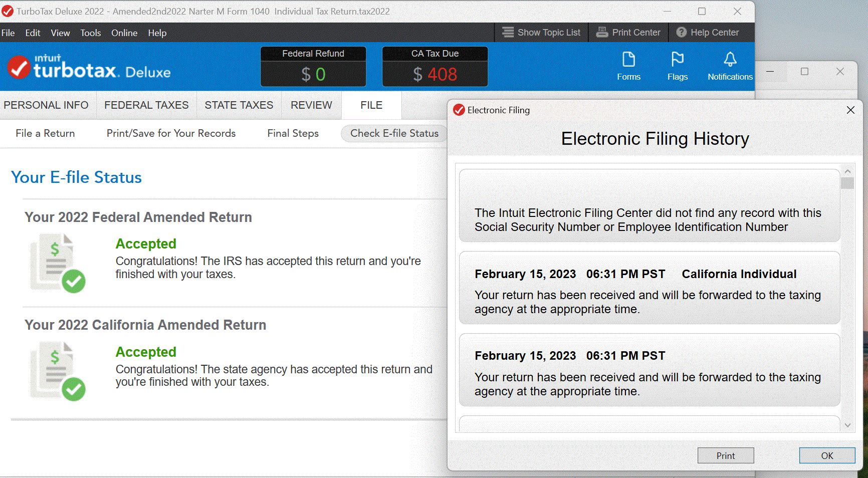Select the Final Steps subtab
The image size is (868, 478).
pyautogui.click(x=293, y=133)
